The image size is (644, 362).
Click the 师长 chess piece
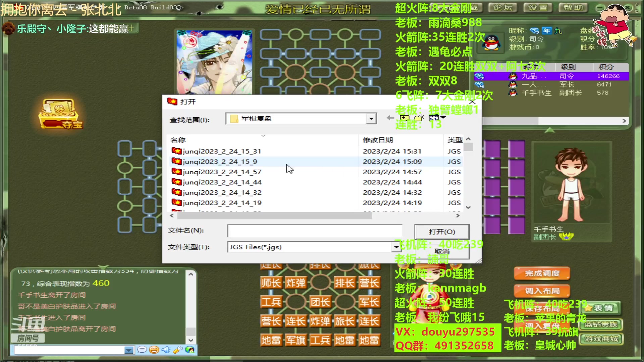click(271, 283)
